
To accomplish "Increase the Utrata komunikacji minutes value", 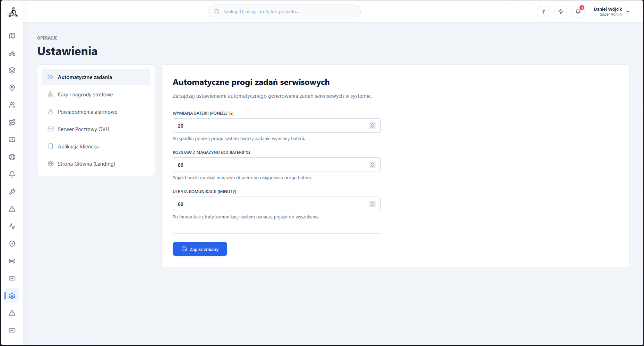I will [x=372, y=202].
